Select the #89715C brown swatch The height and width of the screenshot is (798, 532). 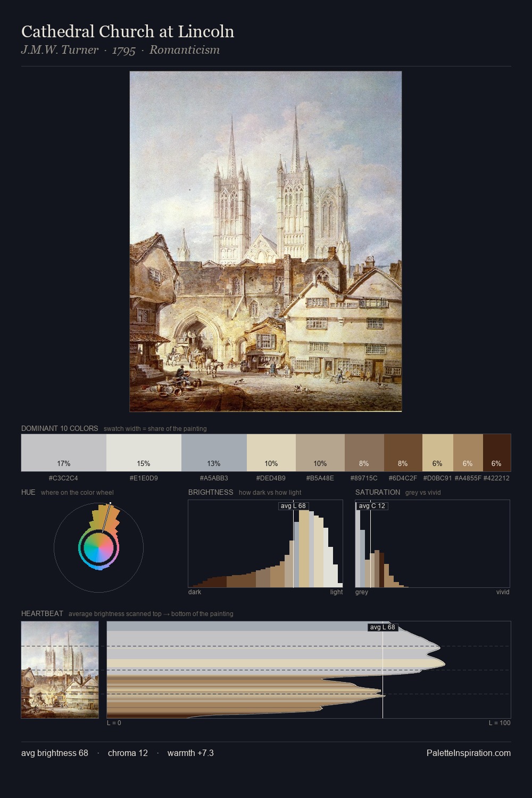(x=364, y=453)
